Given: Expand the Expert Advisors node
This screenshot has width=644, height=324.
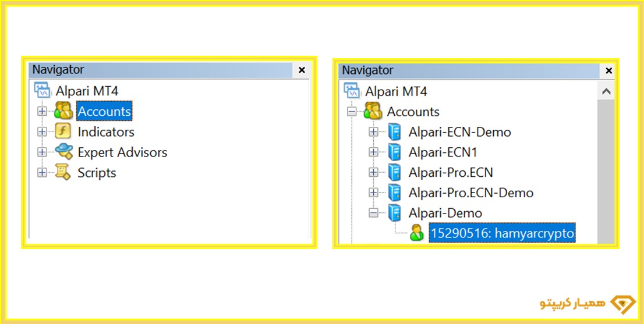Looking at the screenshot, I should (x=42, y=152).
